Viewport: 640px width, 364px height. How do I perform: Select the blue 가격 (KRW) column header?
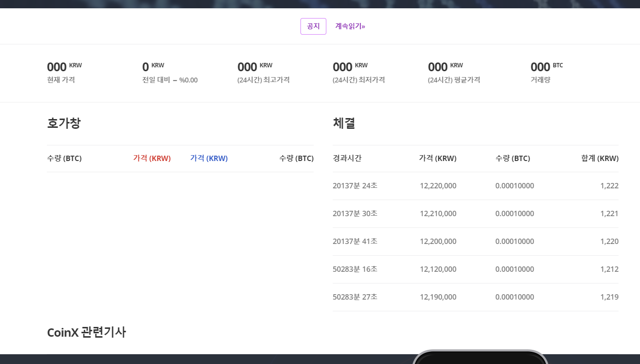point(209,158)
